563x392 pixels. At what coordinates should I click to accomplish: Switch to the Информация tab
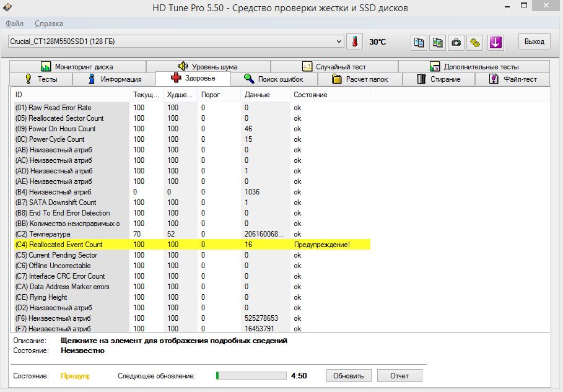pyautogui.click(x=114, y=79)
